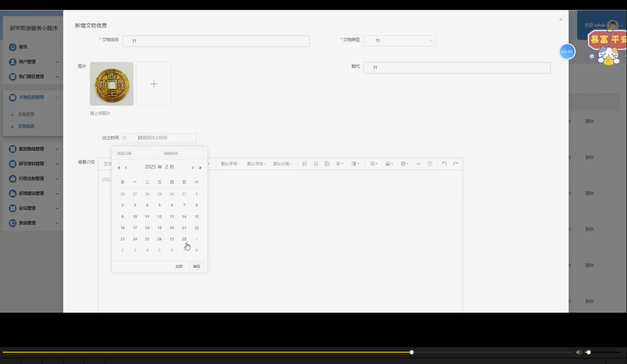This screenshot has height=364, width=627.
Task: Click the icon beside 系统管理
Action: 12,223
